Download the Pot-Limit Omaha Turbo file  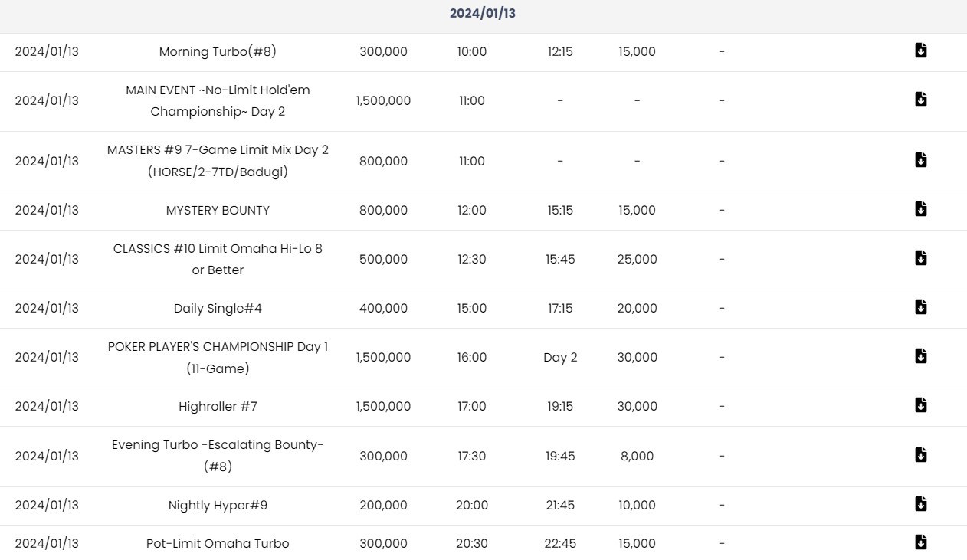(921, 542)
